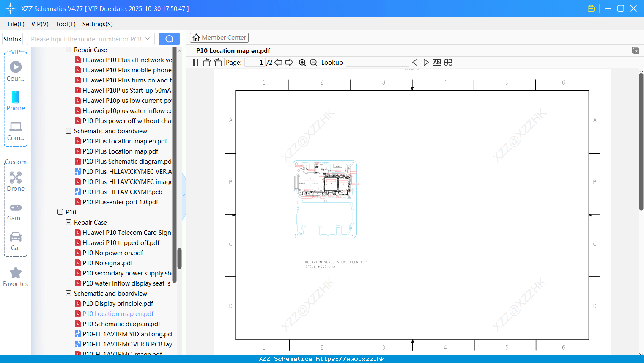This screenshot has width=644, height=363.
Task: Collapse the P10 Schematic and boardview folder
Action: [69, 293]
